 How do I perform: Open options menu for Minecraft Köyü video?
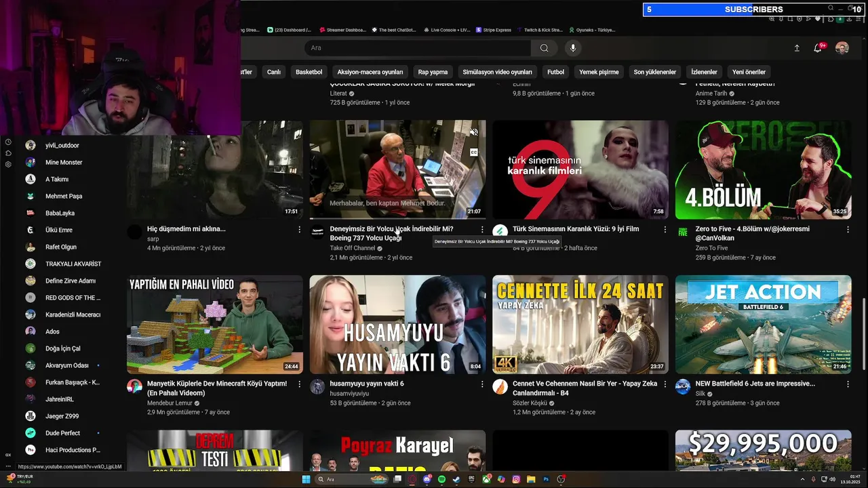299,384
